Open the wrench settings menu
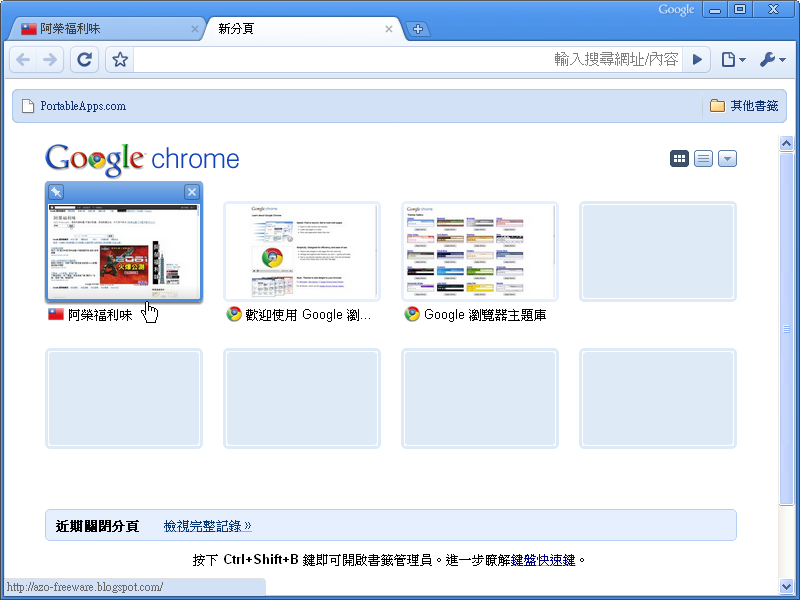Viewport: 800px width, 600px height. click(x=772, y=60)
